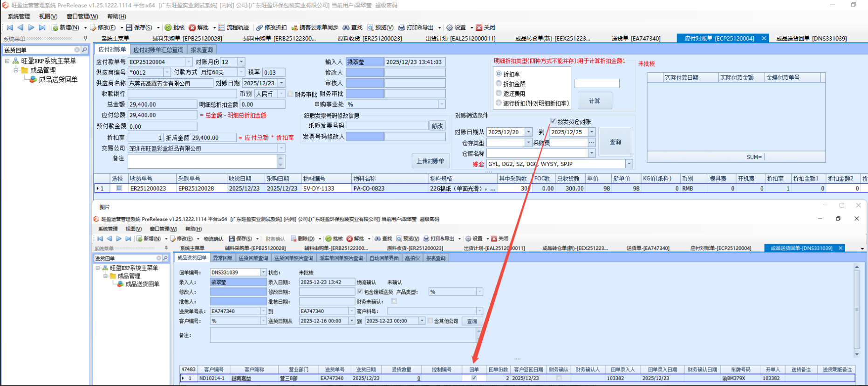
Task: Open the 系统管理 menu in the main window
Action: pos(19,16)
